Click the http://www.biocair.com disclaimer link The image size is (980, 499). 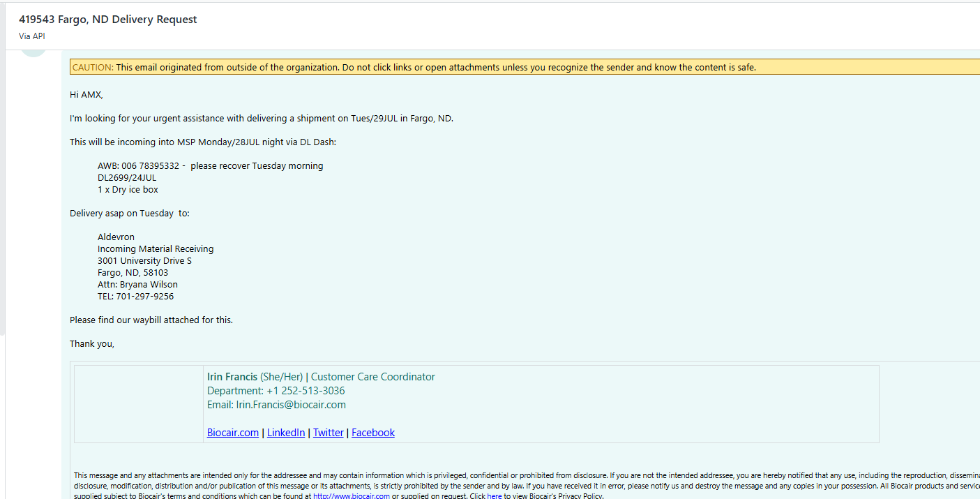coord(351,496)
